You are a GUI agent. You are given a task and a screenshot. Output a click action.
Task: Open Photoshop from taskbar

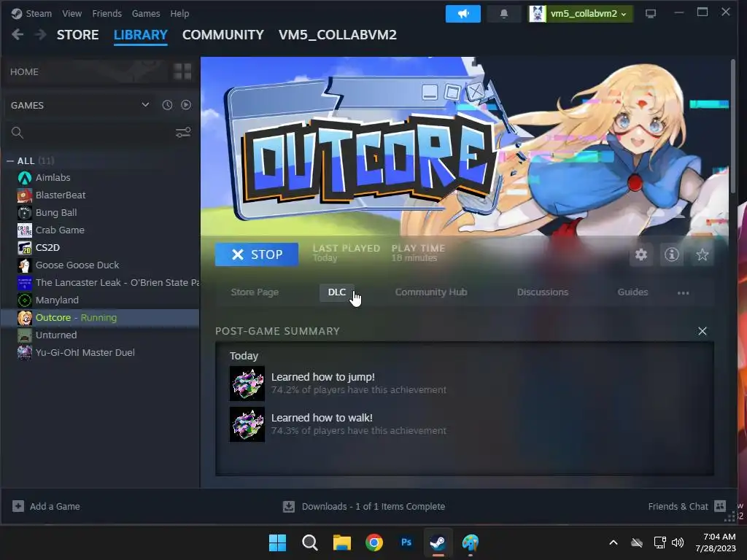coord(406,542)
